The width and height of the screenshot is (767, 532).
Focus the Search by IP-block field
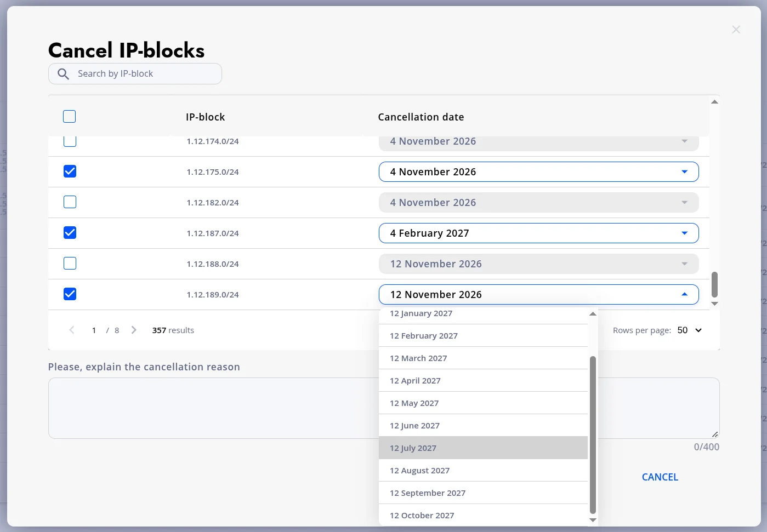click(135, 74)
